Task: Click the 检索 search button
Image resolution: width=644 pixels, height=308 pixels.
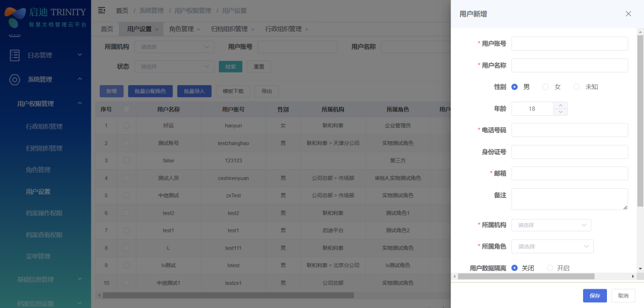Action: (230, 66)
